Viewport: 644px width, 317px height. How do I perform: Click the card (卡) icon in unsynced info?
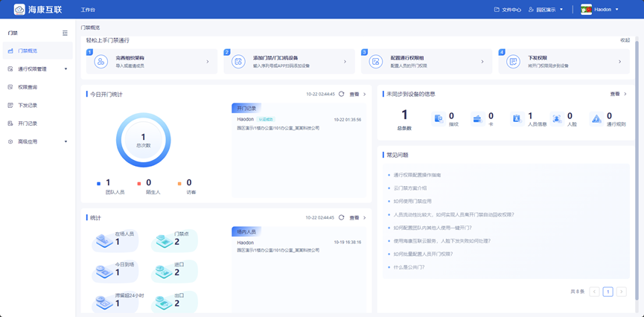point(477,118)
